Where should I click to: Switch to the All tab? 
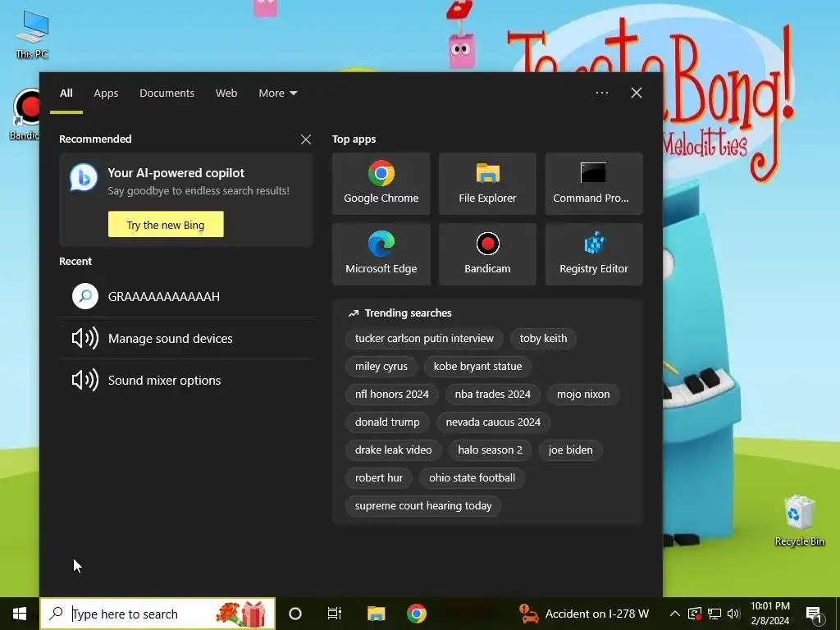66,94
